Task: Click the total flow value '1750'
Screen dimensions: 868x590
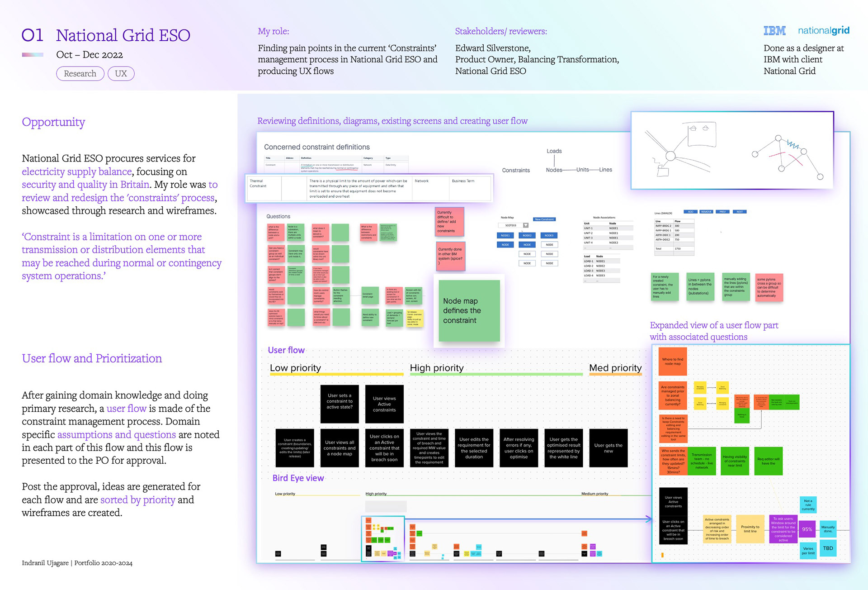Action: click(677, 249)
